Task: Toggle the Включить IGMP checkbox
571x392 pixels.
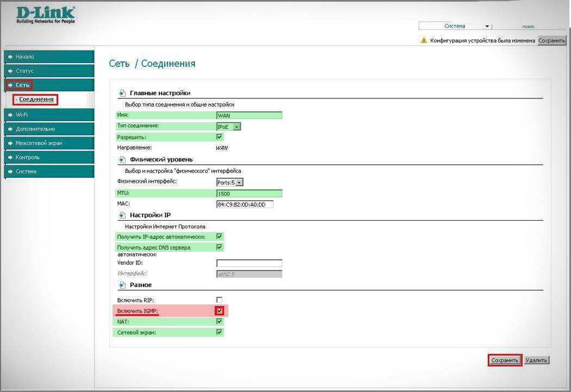Action: [x=220, y=310]
